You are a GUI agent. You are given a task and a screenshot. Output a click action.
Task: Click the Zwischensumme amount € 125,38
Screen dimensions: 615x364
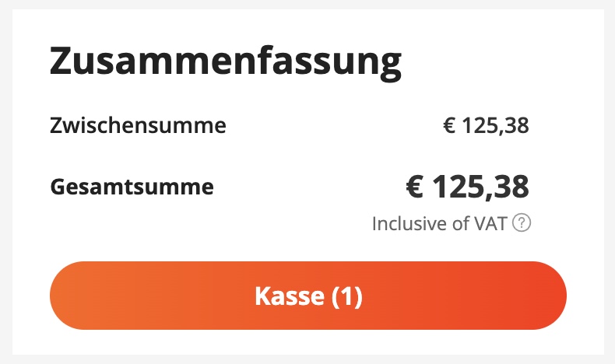(x=486, y=124)
